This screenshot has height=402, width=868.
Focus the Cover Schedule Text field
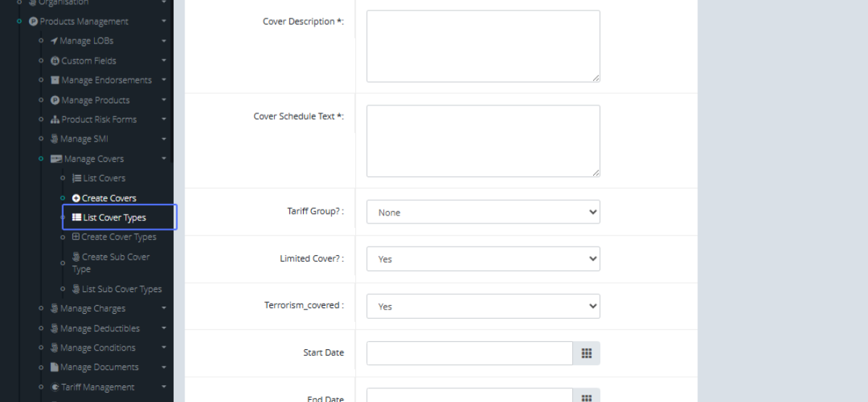tap(482, 141)
